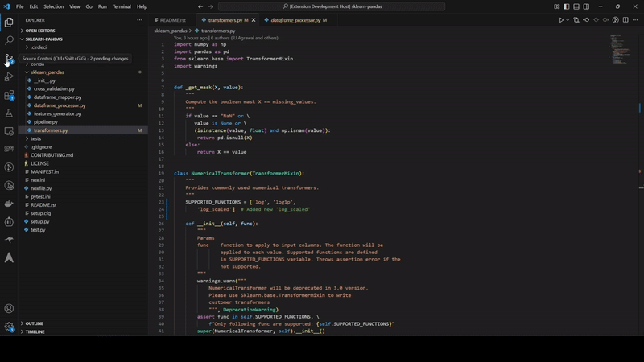Switch to the README.rst tab
644x362 pixels.
point(172,19)
